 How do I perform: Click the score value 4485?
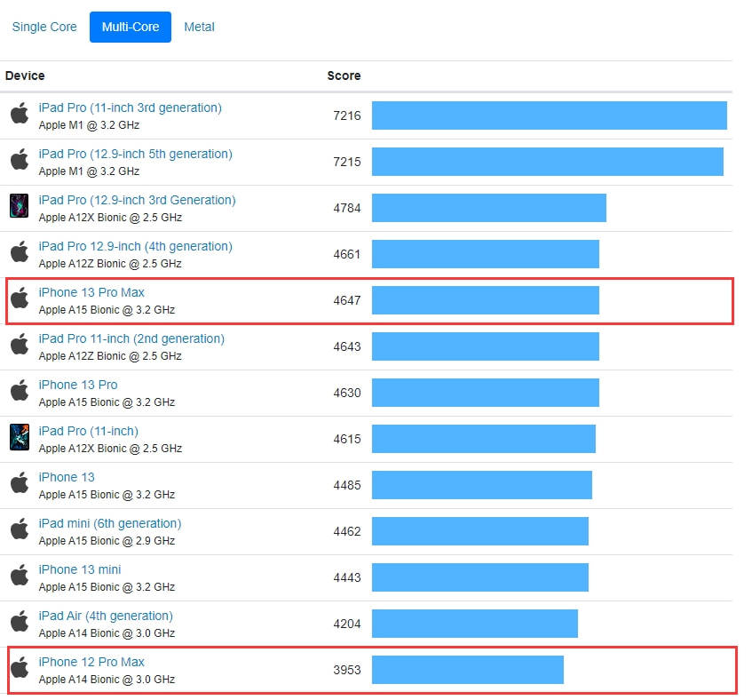click(x=347, y=485)
